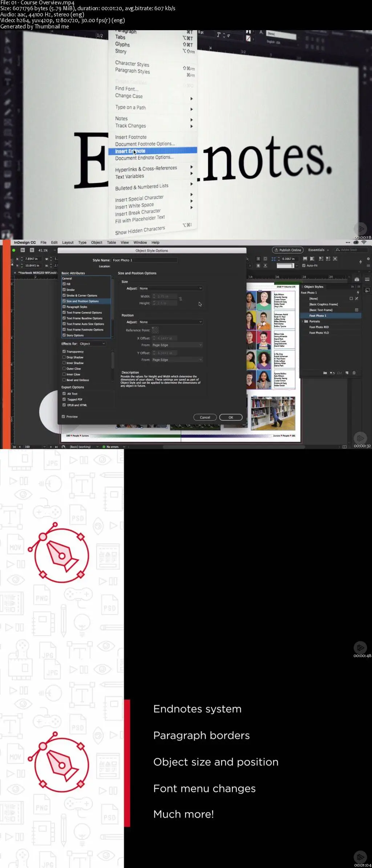The width and height of the screenshot is (372, 868).
Task: Go to first page using navigation arrow
Action: point(15,447)
